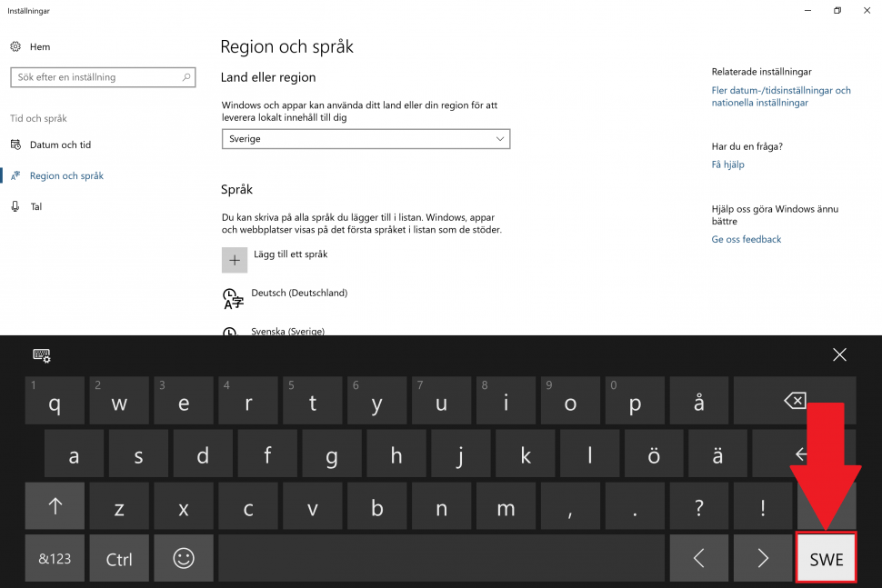The height and width of the screenshot is (588, 882).
Task: Focus the Sök efter en inställning field
Action: (x=103, y=77)
